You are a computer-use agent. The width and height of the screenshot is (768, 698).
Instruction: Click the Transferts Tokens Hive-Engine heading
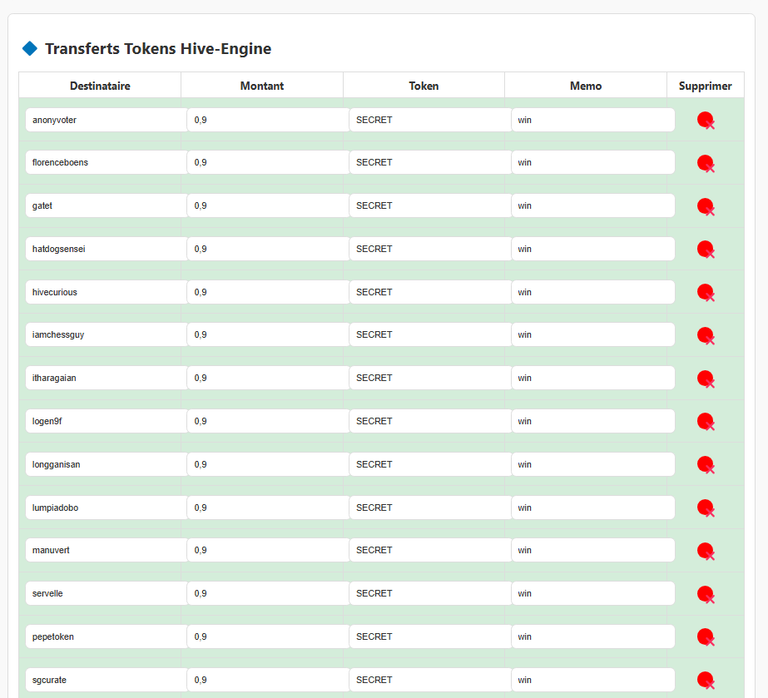pyautogui.click(x=158, y=48)
